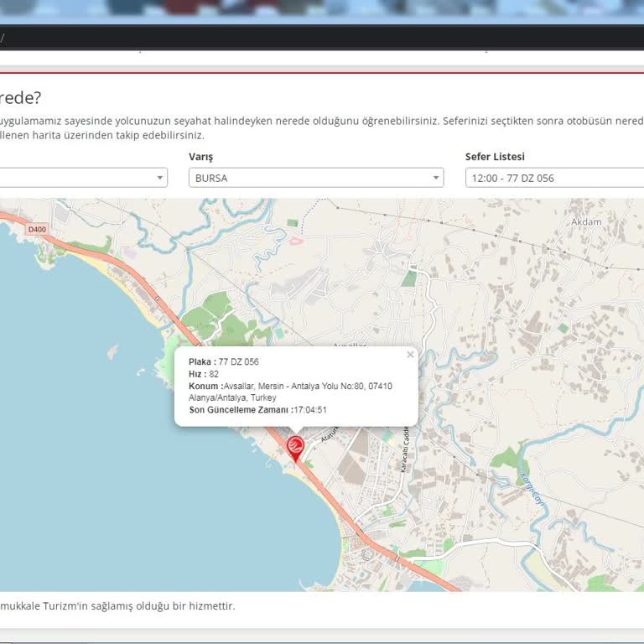Screen dimensions: 644x644
Task: Click the pink outlined area on map
Action: [x=296, y=241]
